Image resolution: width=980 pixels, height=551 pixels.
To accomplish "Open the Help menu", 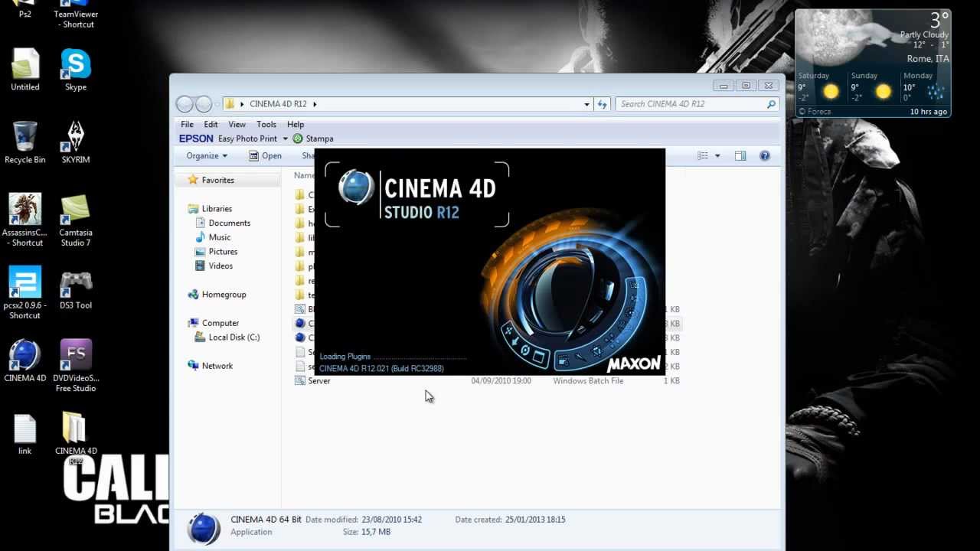I will point(296,124).
